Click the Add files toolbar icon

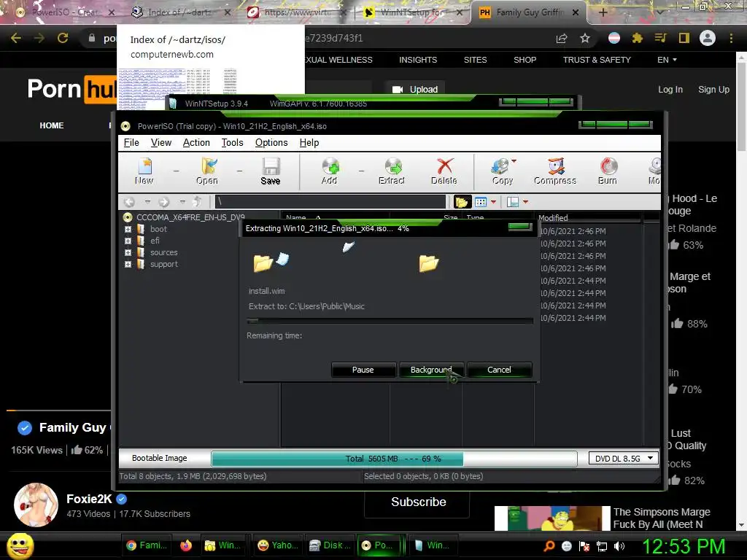(330, 171)
